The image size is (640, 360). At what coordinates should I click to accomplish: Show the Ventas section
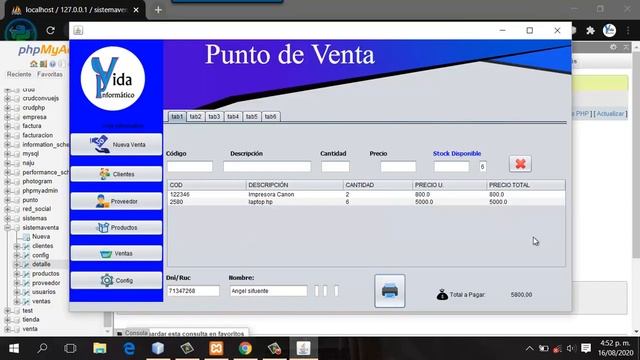[116, 253]
